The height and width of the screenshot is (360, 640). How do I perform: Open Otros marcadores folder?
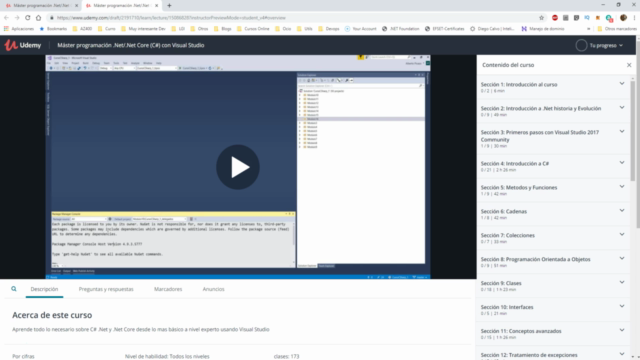617,29
